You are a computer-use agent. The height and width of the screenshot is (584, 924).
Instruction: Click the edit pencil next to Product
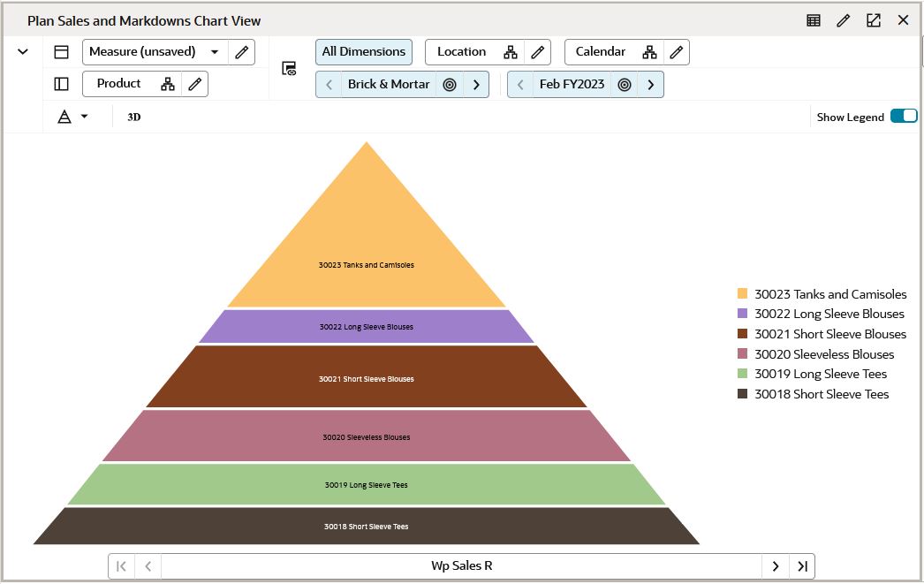tap(196, 83)
